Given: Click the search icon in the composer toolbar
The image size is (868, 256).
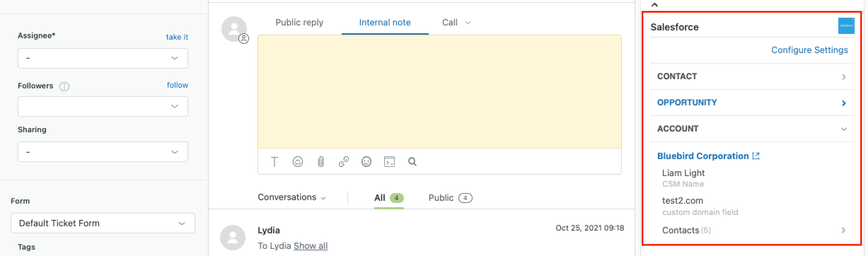Looking at the screenshot, I should [412, 162].
